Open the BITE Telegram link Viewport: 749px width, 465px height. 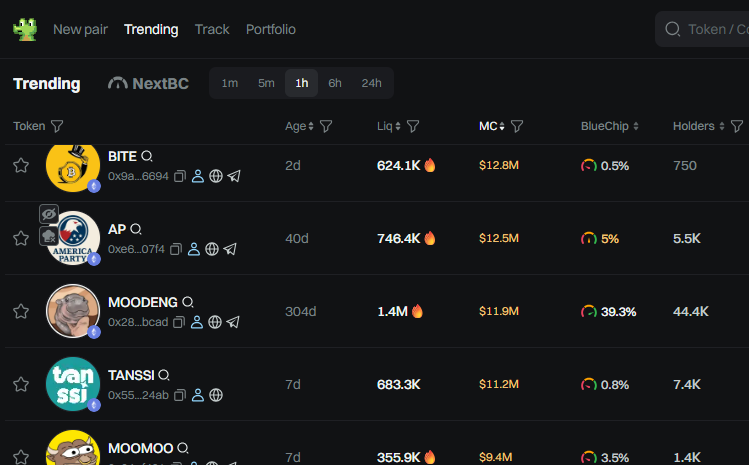234,176
